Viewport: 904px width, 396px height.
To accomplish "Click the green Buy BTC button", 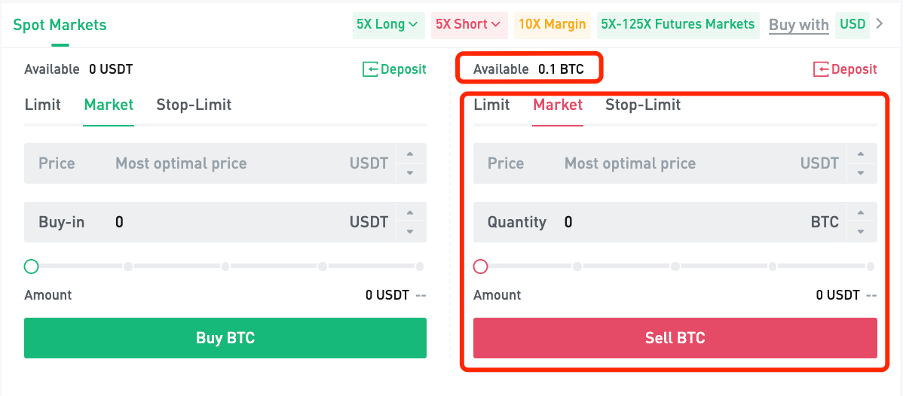I will [x=225, y=338].
